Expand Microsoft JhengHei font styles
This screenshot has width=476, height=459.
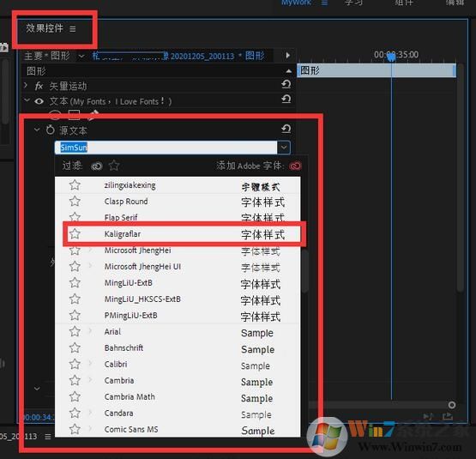pyautogui.click(x=90, y=250)
